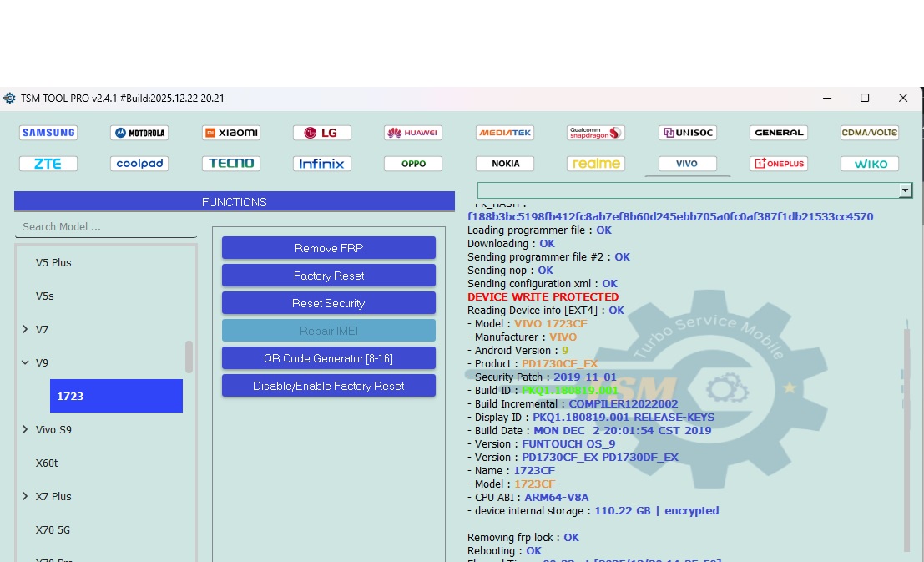The width and height of the screenshot is (924, 562).
Task: Select the 1723 model entry
Action: point(116,396)
